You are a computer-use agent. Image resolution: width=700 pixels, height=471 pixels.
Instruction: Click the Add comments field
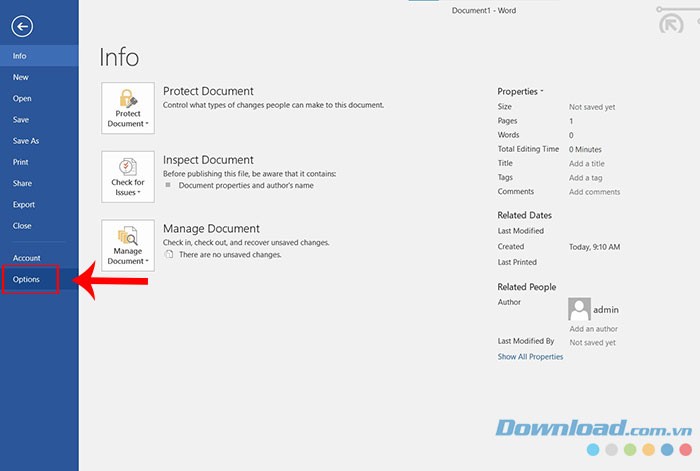coord(594,191)
